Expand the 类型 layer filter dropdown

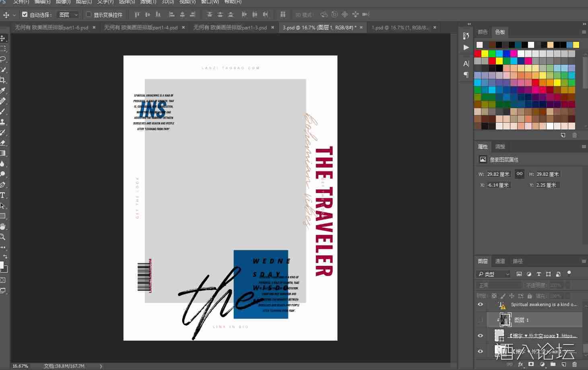tap(493, 274)
